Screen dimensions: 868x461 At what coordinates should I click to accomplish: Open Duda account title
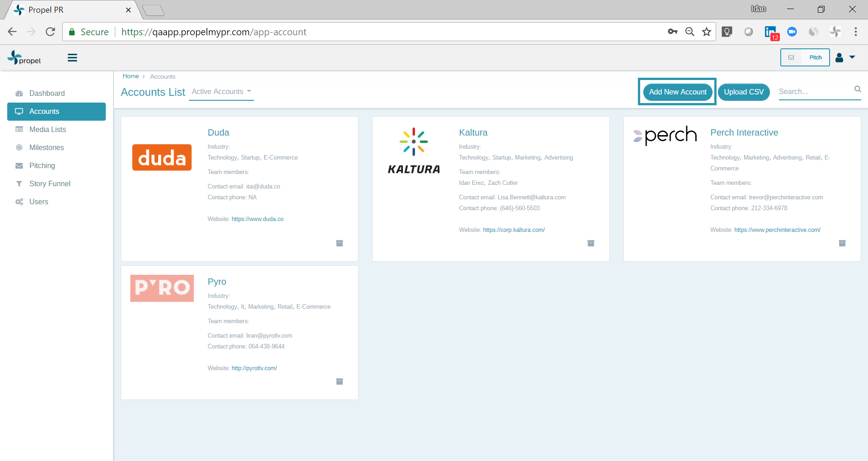(218, 132)
